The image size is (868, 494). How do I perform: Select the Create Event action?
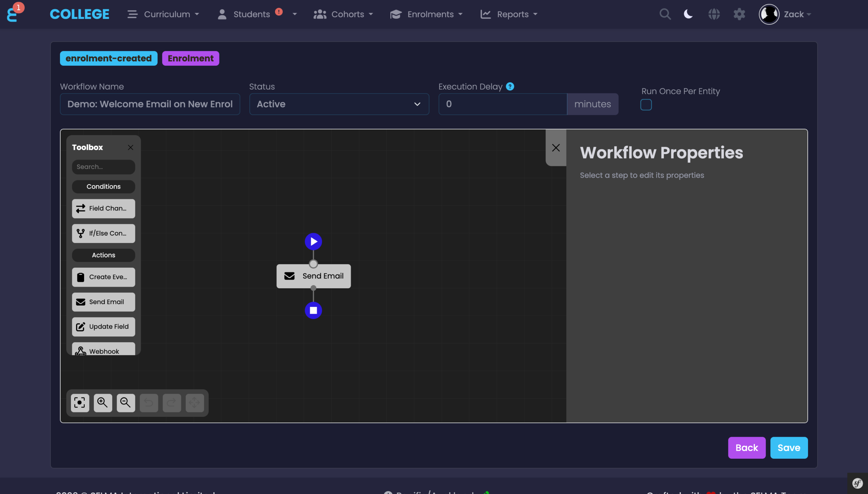tap(103, 277)
